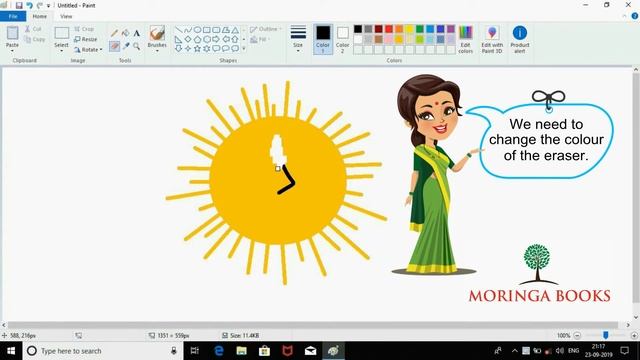Screen dimensions: 640x360
Task: Choose the Right triangle shape
Action: (178, 40)
